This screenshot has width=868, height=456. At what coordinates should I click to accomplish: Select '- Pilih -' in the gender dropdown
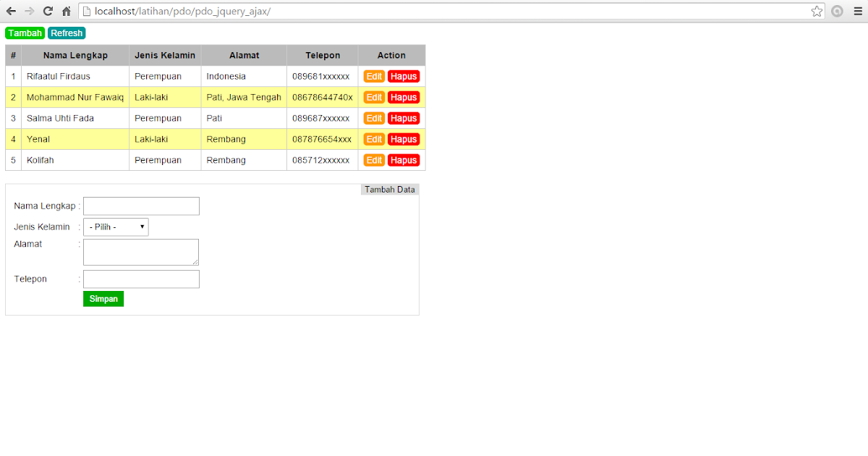116,227
